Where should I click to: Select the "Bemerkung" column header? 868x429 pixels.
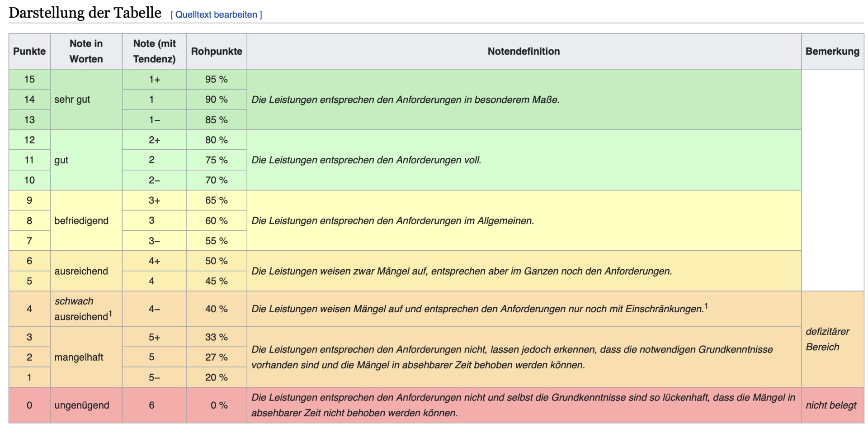[832, 51]
